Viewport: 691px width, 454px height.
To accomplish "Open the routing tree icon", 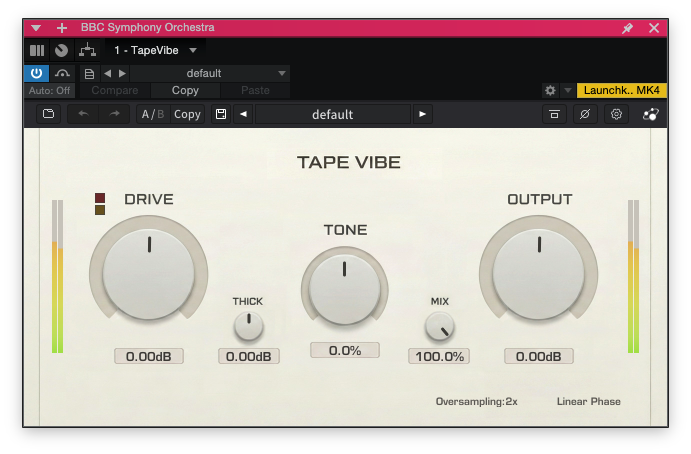I will [x=87, y=51].
